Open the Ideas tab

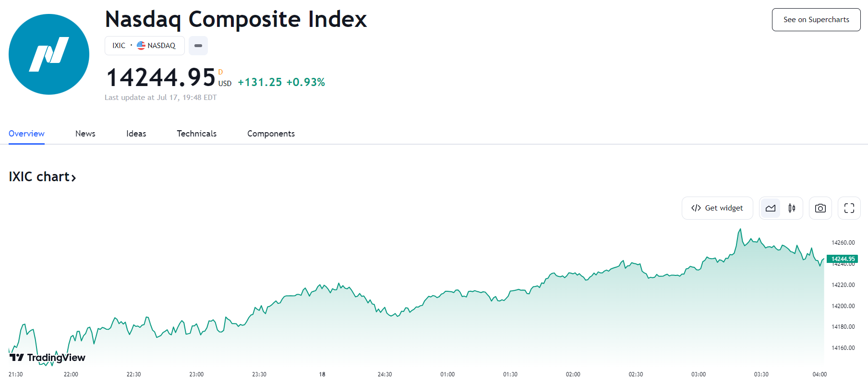pyautogui.click(x=136, y=134)
